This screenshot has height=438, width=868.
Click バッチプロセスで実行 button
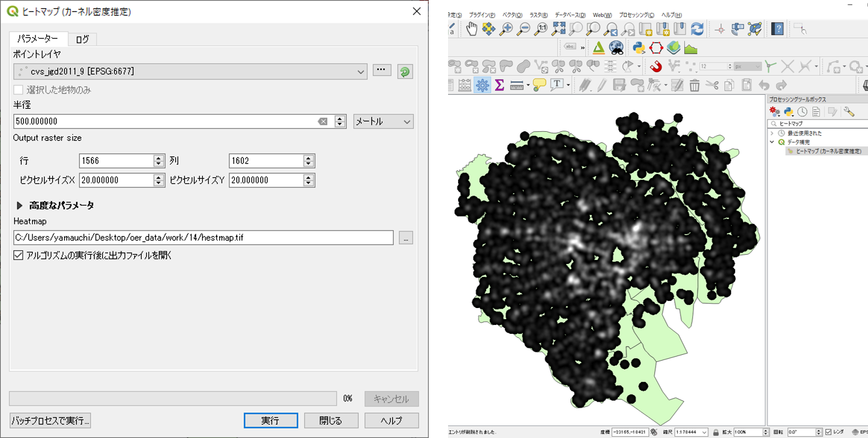coord(50,420)
